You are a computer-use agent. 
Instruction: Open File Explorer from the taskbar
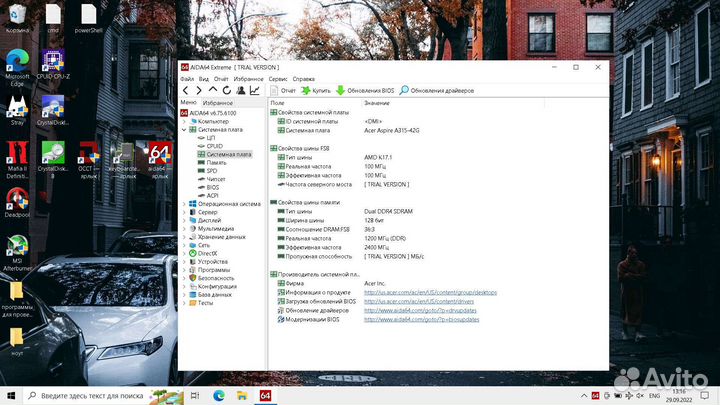pos(242,395)
